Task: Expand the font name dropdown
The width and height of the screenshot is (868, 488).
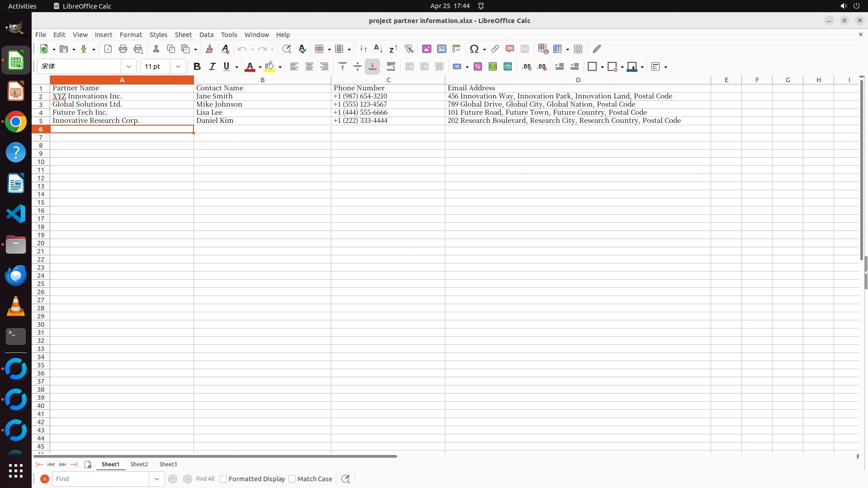Action: pyautogui.click(x=129, y=67)
